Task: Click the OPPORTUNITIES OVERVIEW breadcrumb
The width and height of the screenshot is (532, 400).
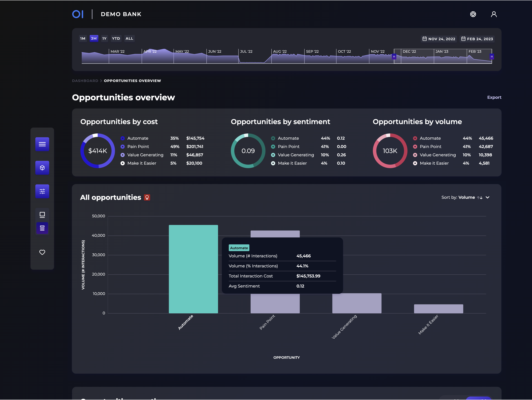Action: (x=132, y=81)
